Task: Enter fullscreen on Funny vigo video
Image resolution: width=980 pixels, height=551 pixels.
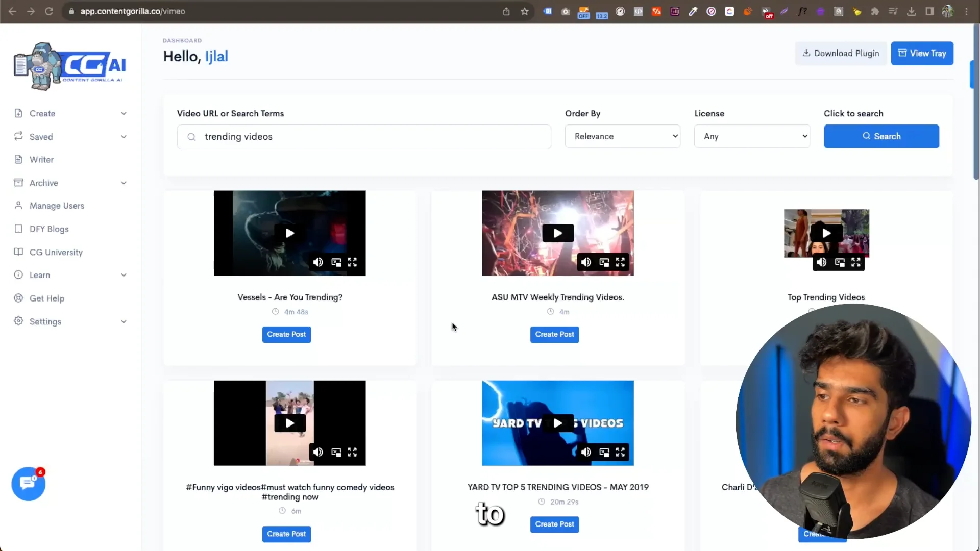Action: tap(353, 452)
